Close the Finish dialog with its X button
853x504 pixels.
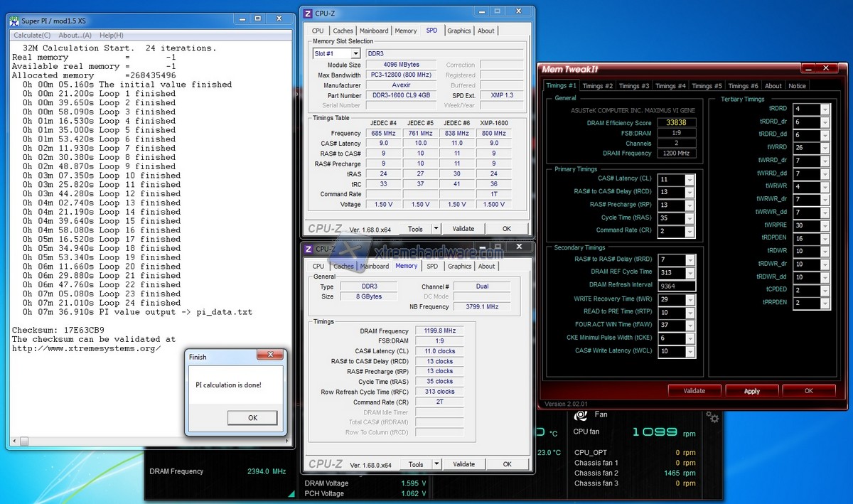(269, 355)
